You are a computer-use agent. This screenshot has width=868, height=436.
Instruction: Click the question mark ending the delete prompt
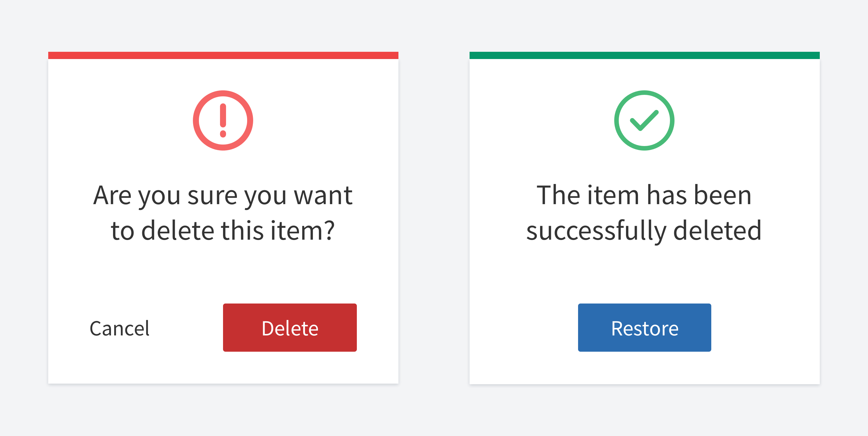pyautogui.click(x=329, y=231)
